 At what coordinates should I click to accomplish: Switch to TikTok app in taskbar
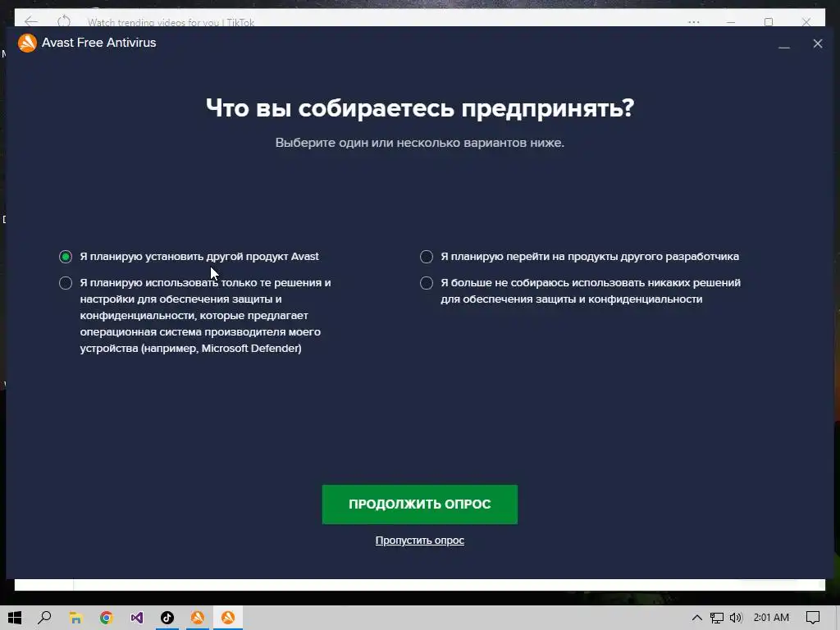tap(167, 618)
